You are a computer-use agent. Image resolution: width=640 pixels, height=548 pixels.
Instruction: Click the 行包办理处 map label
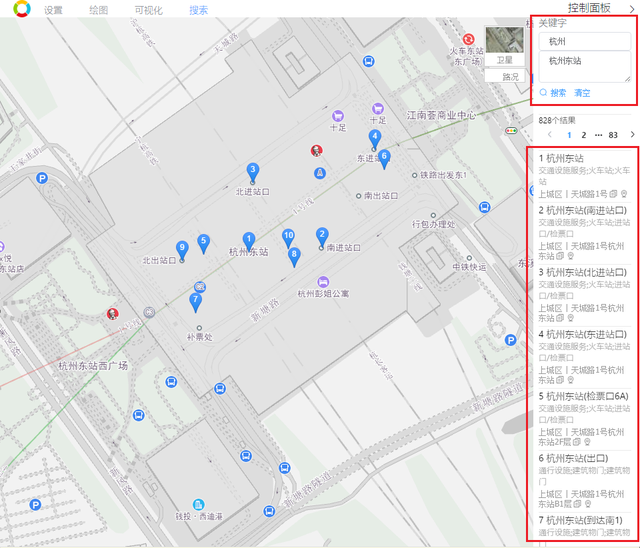(x=433, y=224)
